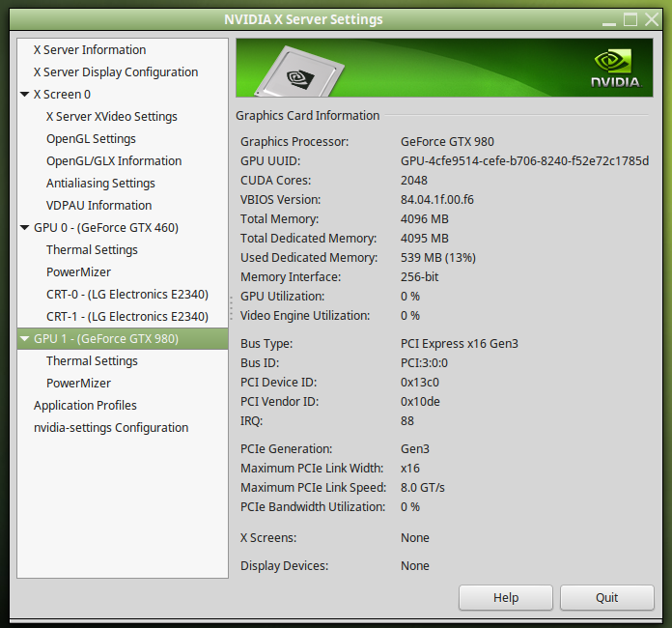The height and width of the screenshot is (628, 672).
Task: Click the GPU UUID value text
Action: pyautogui.click(x=524, y=160)
